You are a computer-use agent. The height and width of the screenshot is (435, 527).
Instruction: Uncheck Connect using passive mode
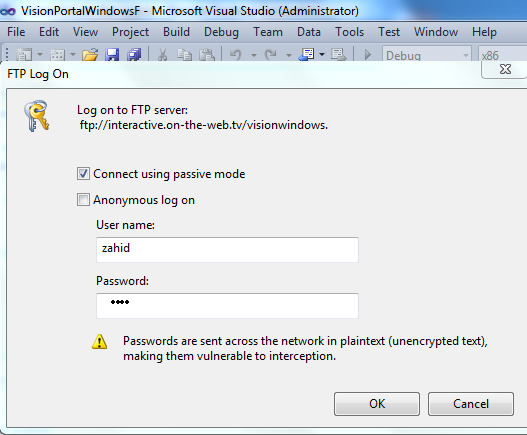tap(83, 174)
